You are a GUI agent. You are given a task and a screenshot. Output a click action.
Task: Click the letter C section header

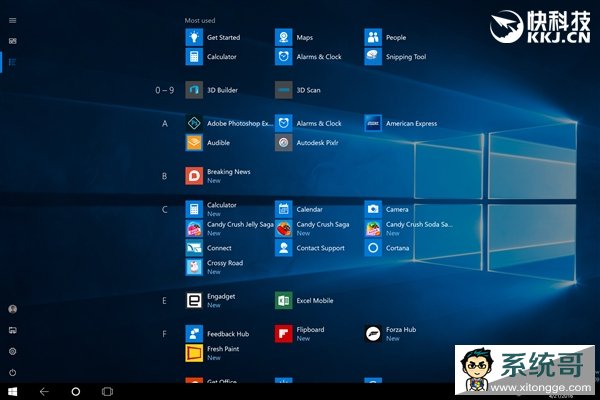pyautogui.click(x=165, y=209)
